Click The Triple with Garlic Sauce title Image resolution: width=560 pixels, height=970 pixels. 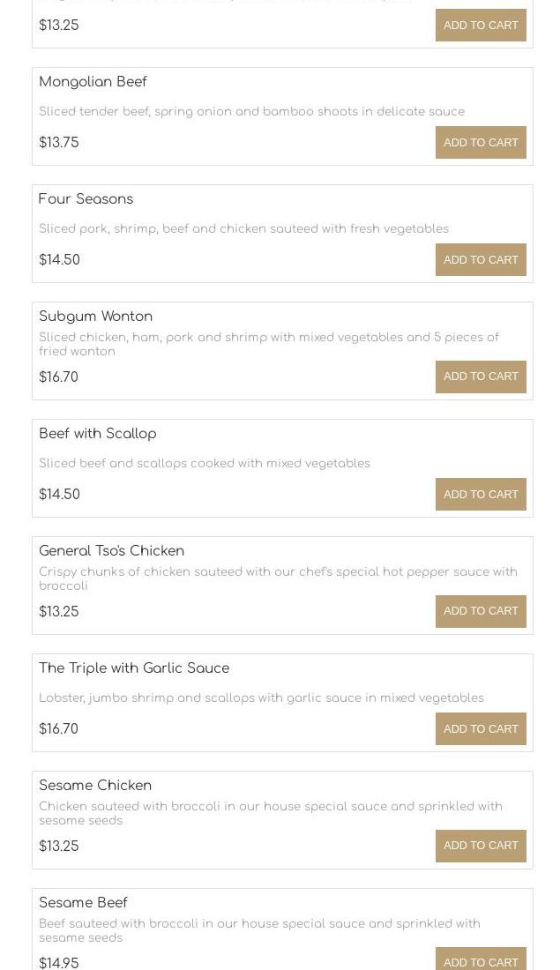[x=134, y=668]
